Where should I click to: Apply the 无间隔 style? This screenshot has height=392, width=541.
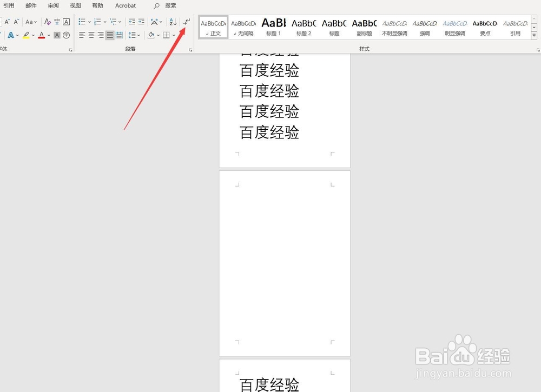pos(243,27)
